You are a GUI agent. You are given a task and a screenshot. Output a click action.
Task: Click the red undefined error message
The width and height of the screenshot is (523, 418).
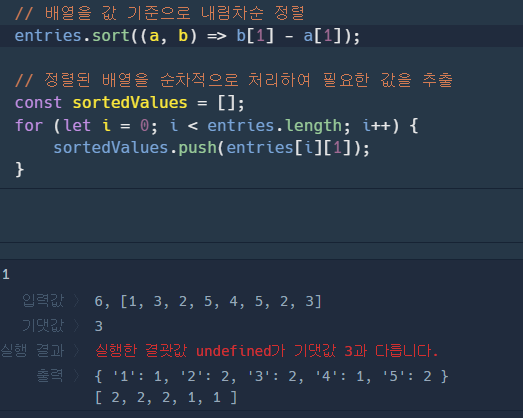pos(267,351)
